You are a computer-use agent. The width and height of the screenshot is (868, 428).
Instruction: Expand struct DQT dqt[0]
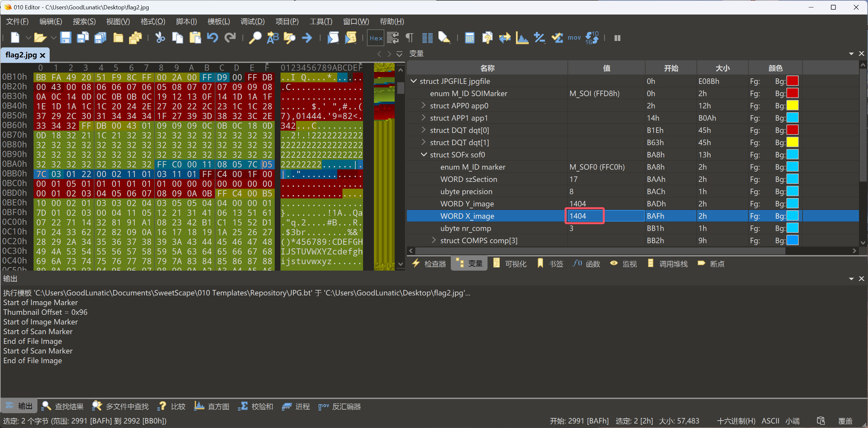click(x=424, y=130)
